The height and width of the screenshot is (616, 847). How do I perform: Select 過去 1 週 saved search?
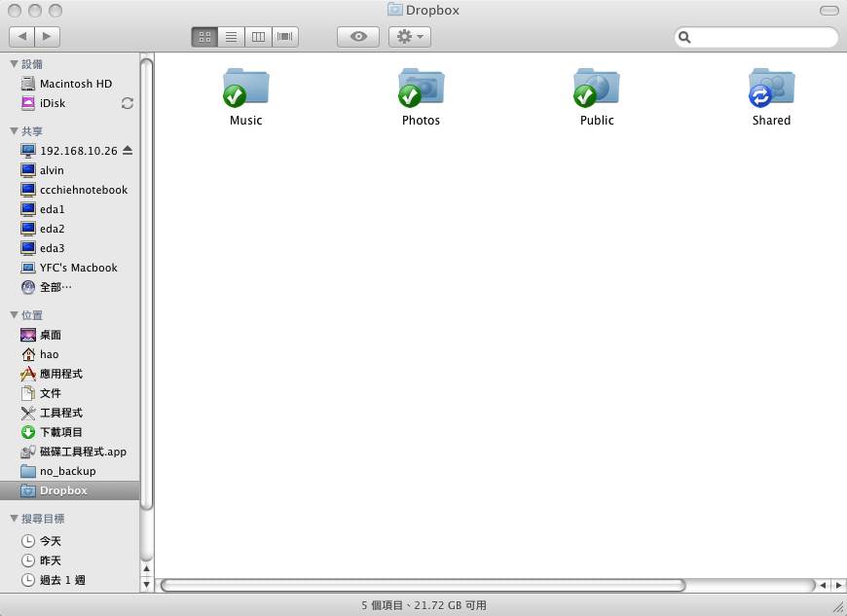70,580
